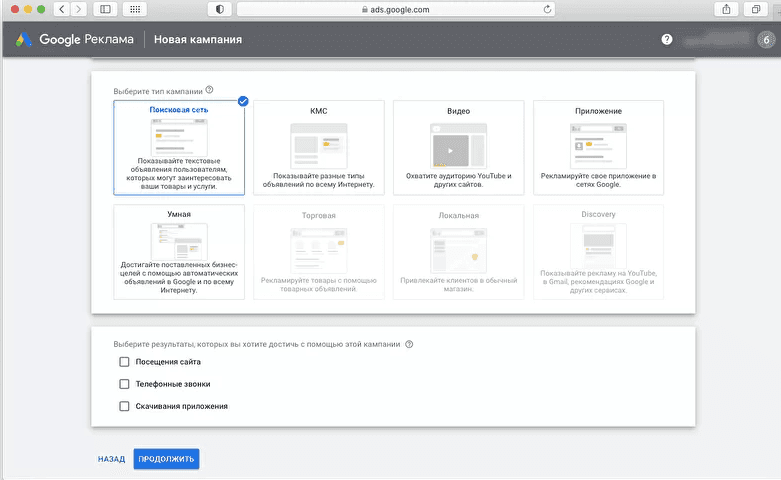Click the 'Телефонные звонки' label text
This screenshot has height=480, width=781.
[173, 384]
